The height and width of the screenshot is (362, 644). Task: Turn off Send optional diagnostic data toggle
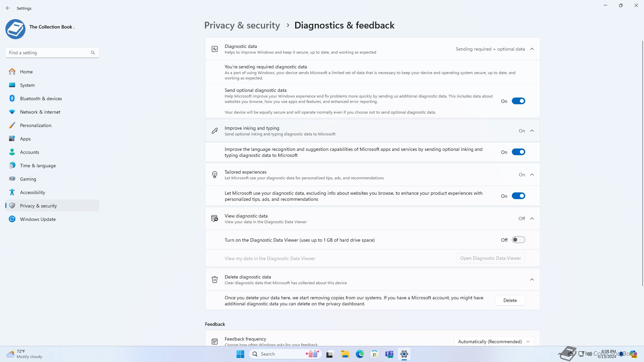click(x=518, y=101)
